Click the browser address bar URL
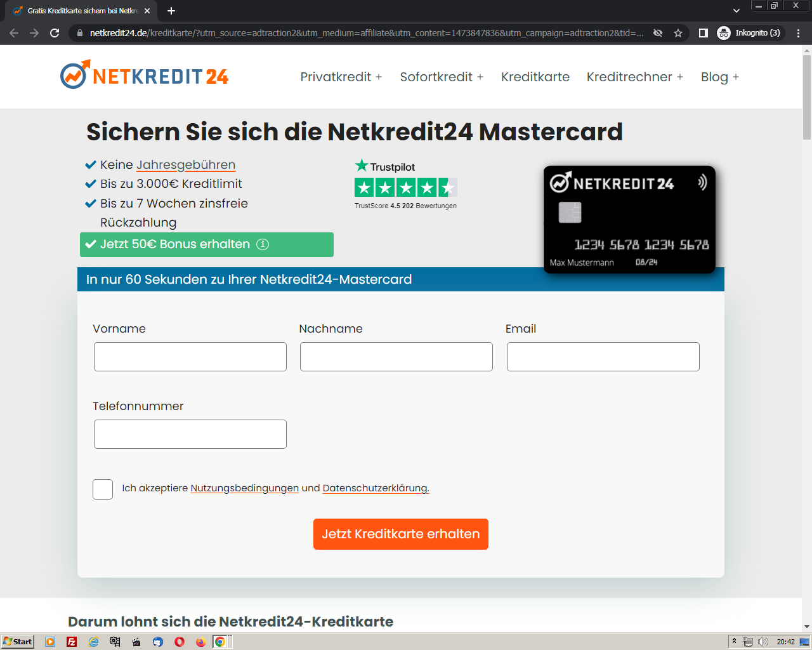Screen dimensions: 812x650 click(x=366, y=33)
